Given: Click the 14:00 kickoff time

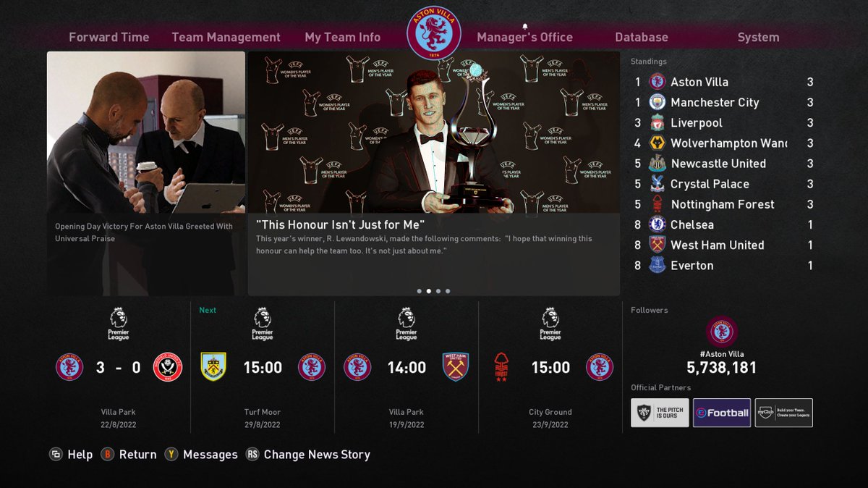Looking at the screenshot, I should [407, 368].
